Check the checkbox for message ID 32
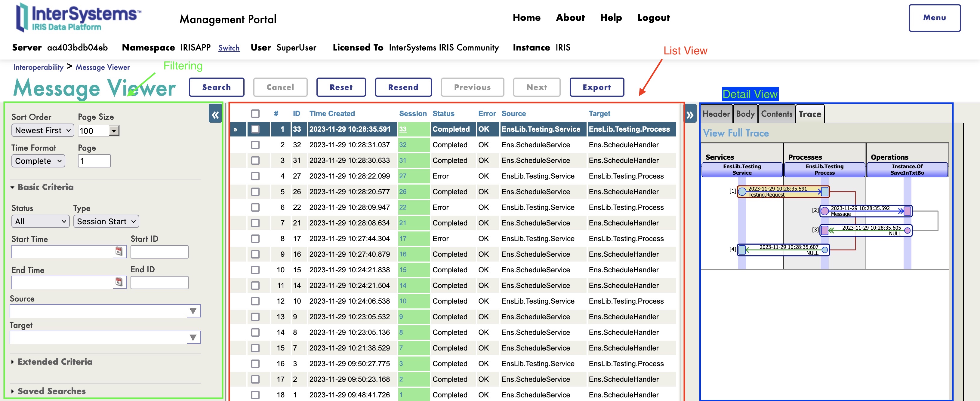 point(255,145)
